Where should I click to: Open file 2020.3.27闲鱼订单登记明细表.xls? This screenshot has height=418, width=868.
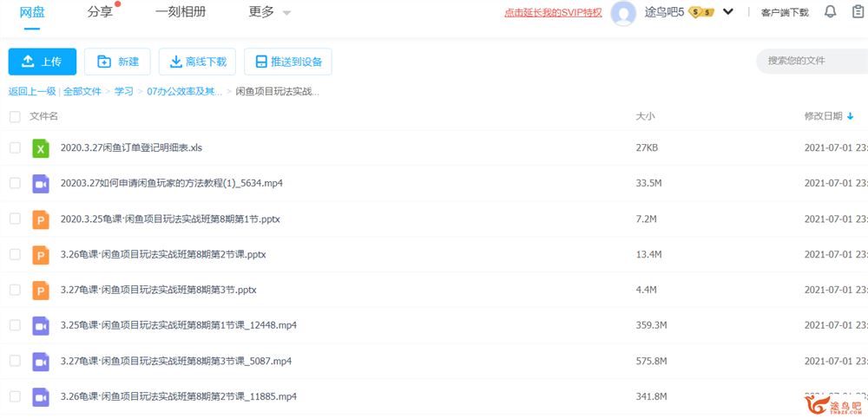click(131, 148)
